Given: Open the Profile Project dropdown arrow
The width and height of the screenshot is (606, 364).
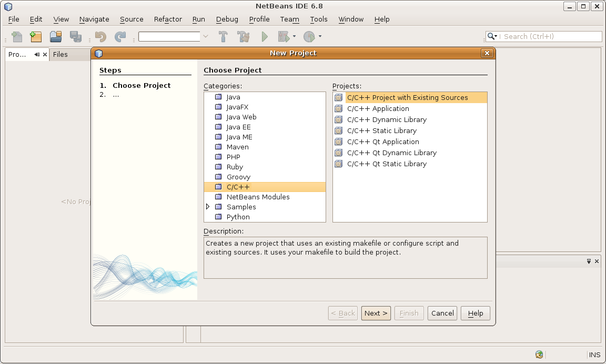Looking at the screenshot, I should coord(320,36).
